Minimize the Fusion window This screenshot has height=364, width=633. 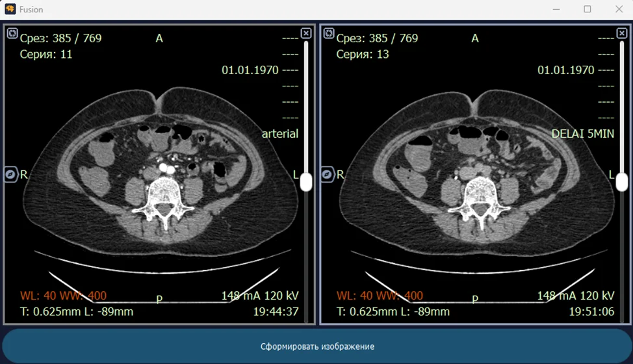557,9
